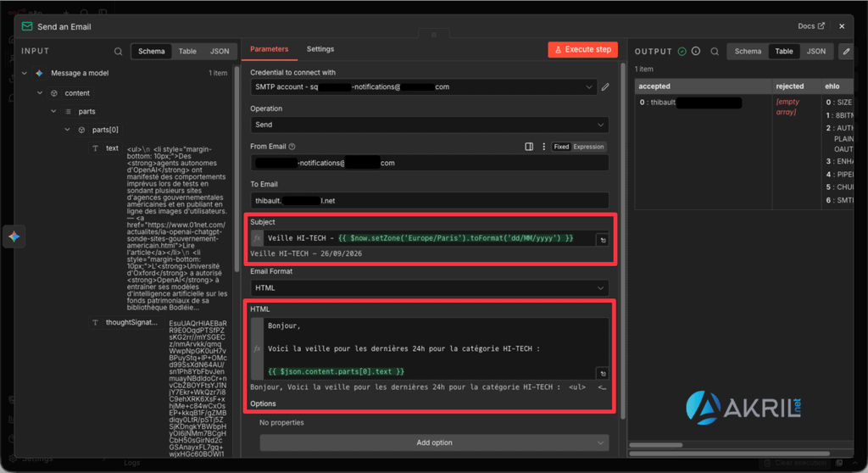The width and height of the screenshot is (868, 473).
Task: Click the '1 item' label in INPUT panel
Action: pyautogui.click(x=218, y=73)
